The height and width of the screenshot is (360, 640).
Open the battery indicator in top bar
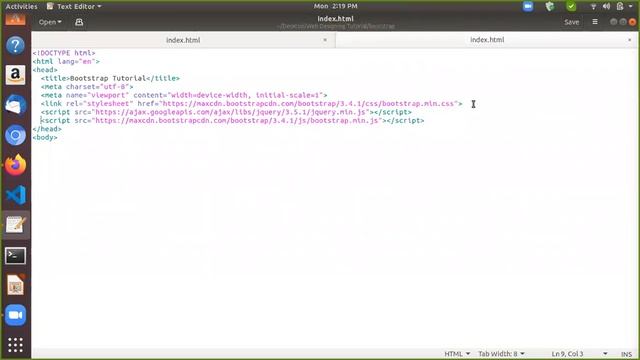pos(620,6)
